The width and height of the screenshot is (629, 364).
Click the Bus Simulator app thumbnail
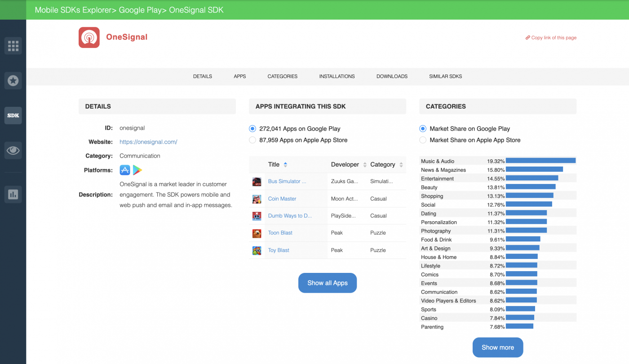[x=257, y=181]
